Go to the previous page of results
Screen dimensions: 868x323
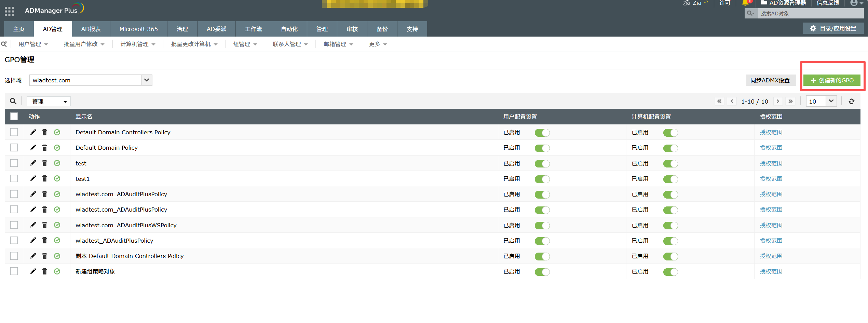click(732, 101)
